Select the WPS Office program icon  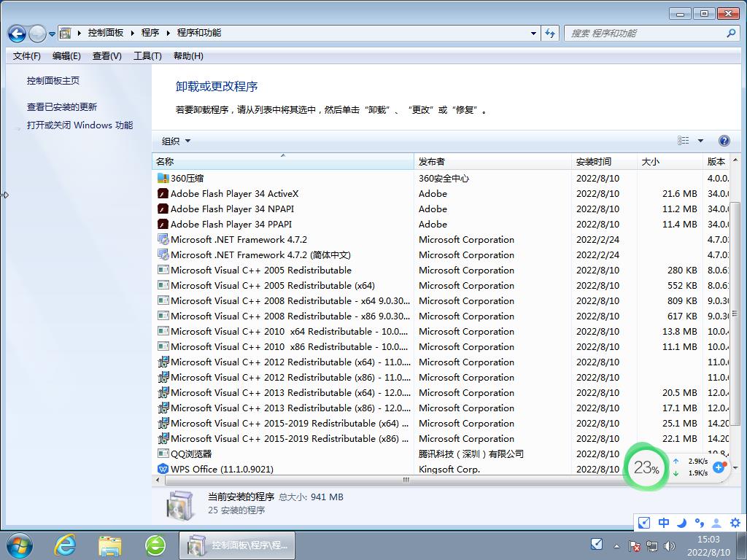tap(163, 469)
